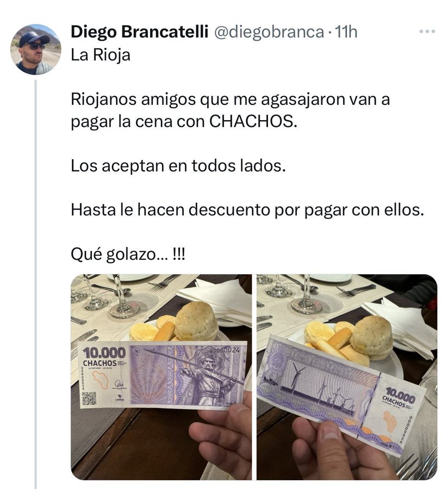Select the "Qué golazo... !!!" text
The width and height of the screenshot is (448, 489).
pyautogui.click(x=128, y=254)
